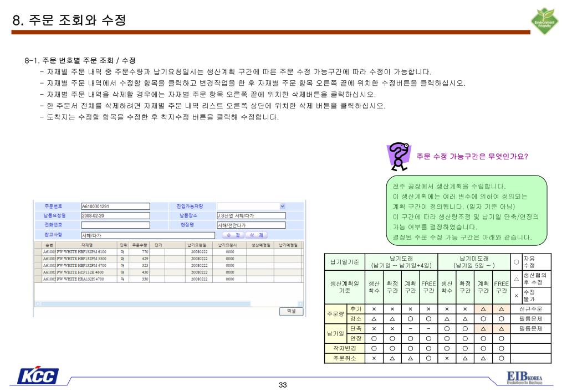
Task: Click the 자유 수정 legend entry
Action: (531, 262)
